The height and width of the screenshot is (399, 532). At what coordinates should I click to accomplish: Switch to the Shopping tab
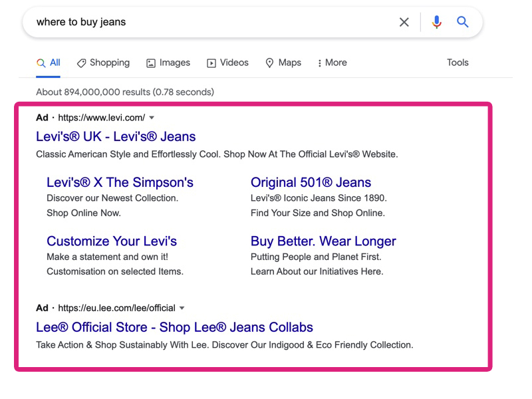click(103, 63)
